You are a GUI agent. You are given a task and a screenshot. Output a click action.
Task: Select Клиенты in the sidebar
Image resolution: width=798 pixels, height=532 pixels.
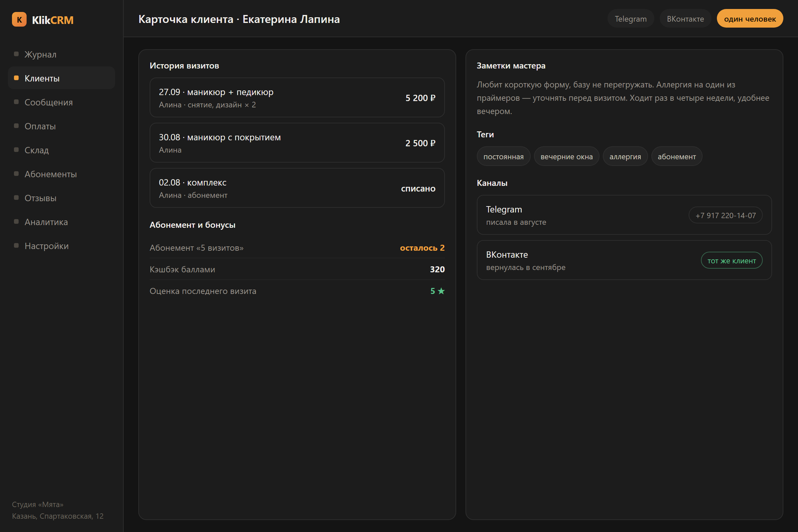click(62, 78)
